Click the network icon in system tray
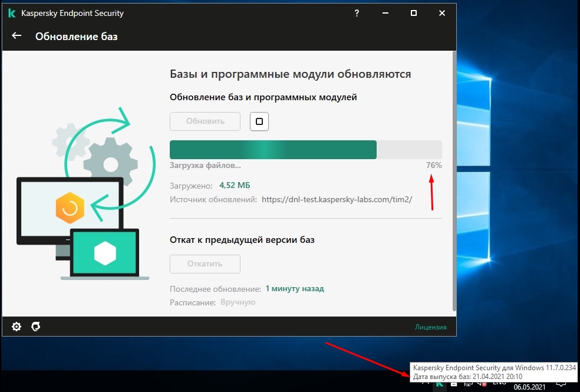580x392 pixels. [468, 384]
